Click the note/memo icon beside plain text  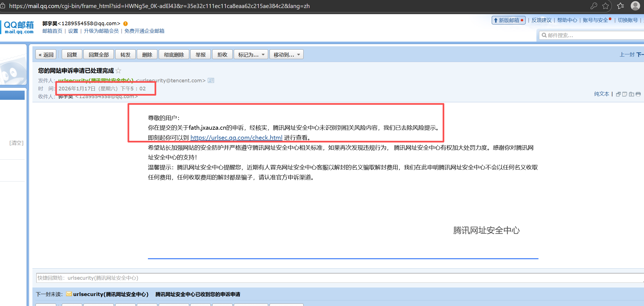[625, 94]
